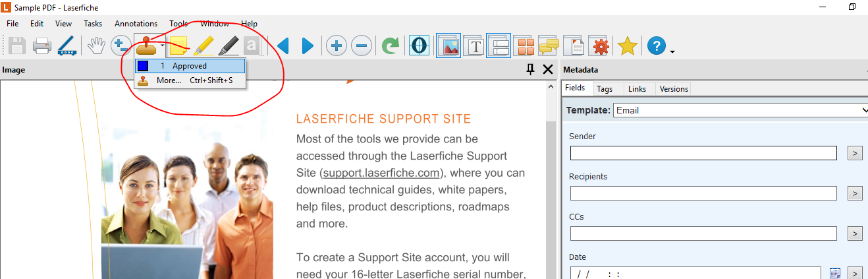Toggle the Thumbnails pane icon
Viewport: 868px width, 279px height.
click(x=524, y=46)
